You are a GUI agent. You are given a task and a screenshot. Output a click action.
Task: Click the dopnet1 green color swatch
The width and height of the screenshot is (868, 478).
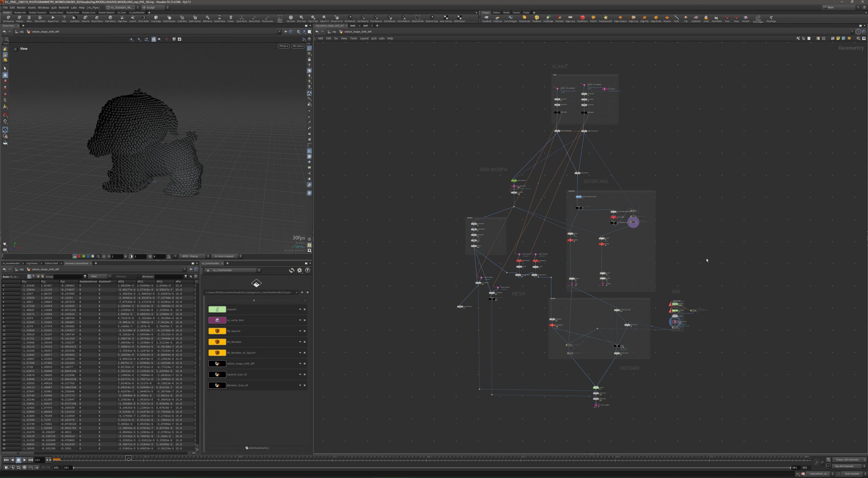pos(217,310)
